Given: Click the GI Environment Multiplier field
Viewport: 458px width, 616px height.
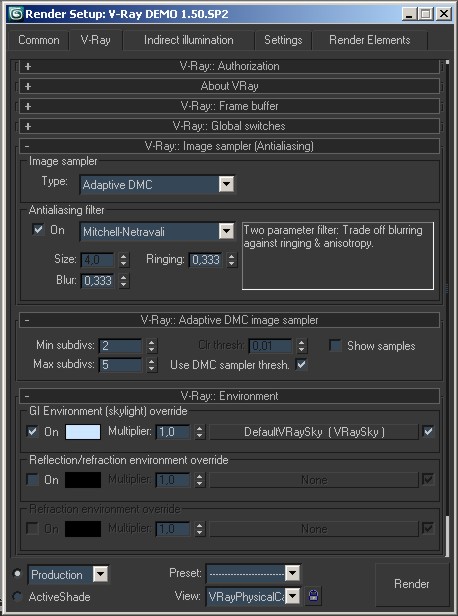Looking at the screenshot, I should [x=173, y=432].
